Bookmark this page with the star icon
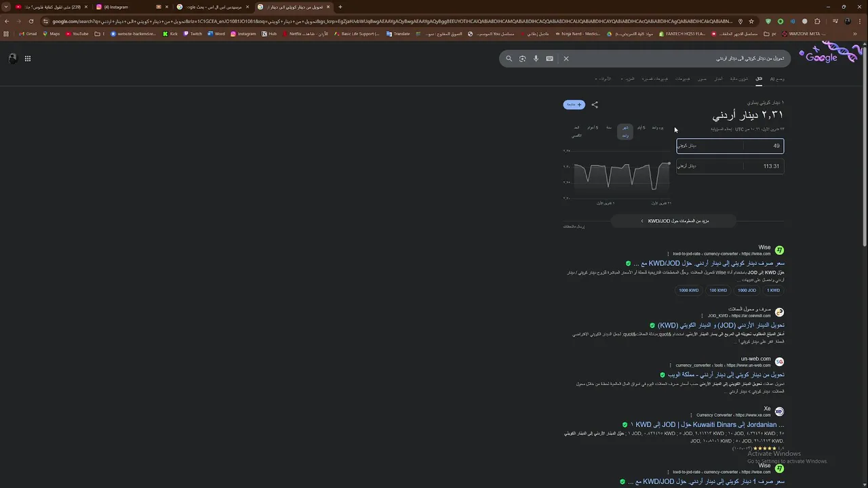The image size is (868, 488). [x=751, y=21]
